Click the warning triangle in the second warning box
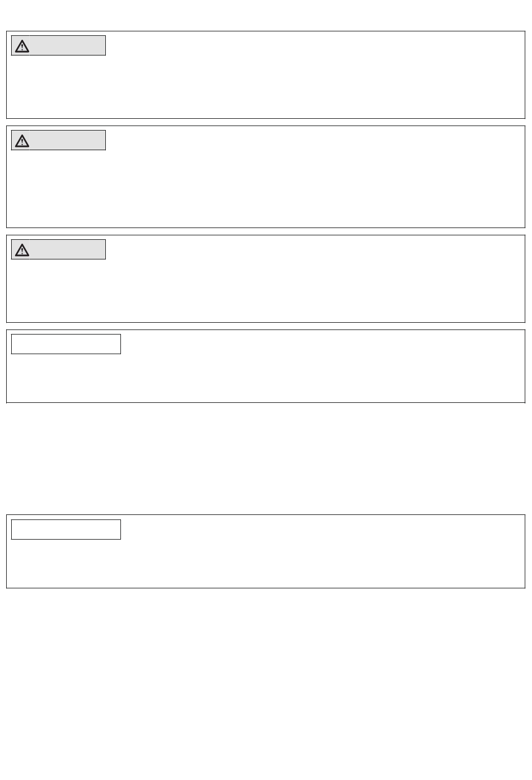Screen dimensions: 532x780 22,141
